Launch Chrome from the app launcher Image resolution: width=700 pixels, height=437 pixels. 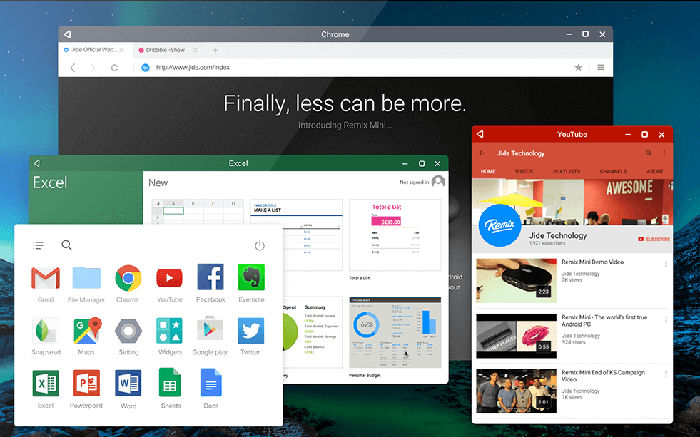point(128,278)
